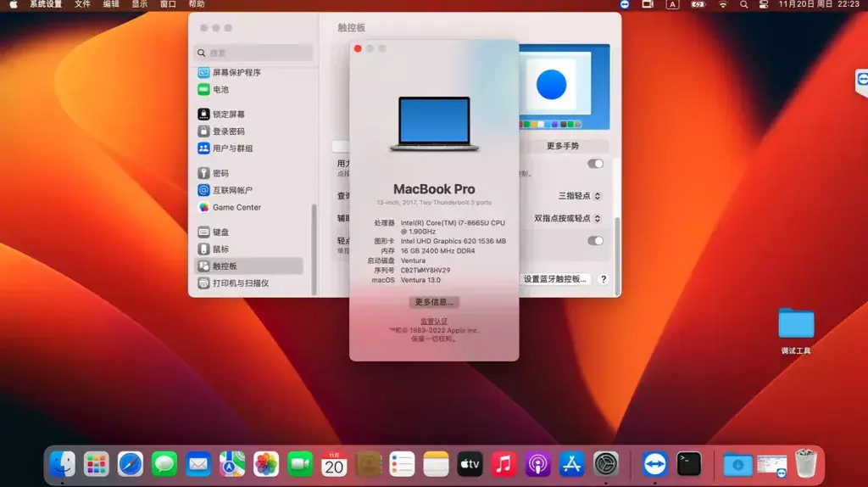The height and width of the screenshot is (487, 868).
Task: Open 双指点按或轻点 dropdown
Action: pyautogui.click(x=567, y=218)
